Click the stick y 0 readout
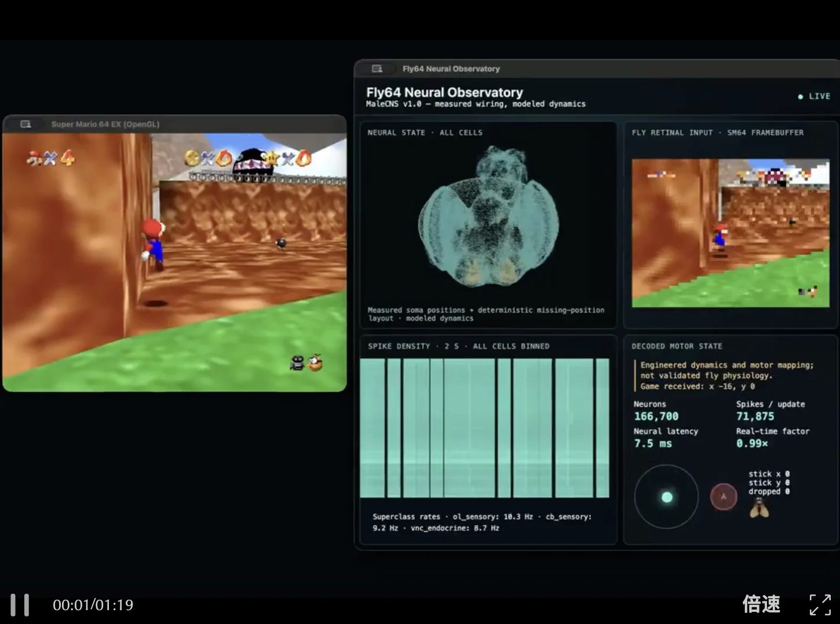Image resolution: width=840 pixels, height=624 pixels. tap(769, 483)
